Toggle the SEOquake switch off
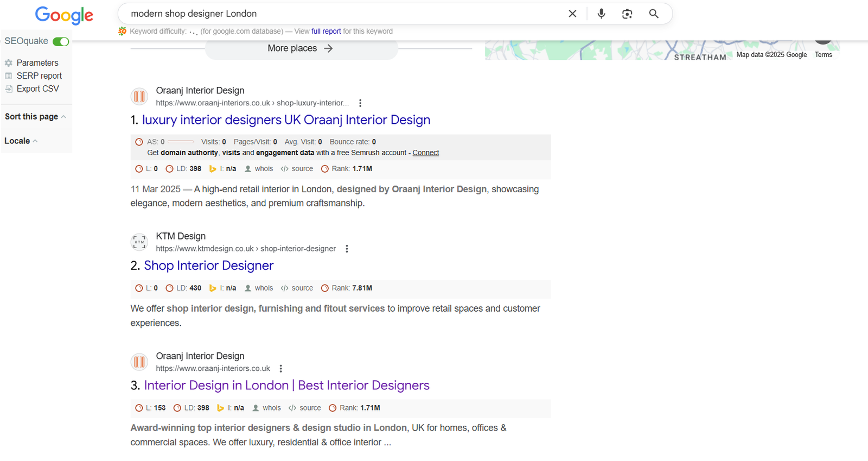This screenshot has width=868, height=461. click(x=61, y=42)
